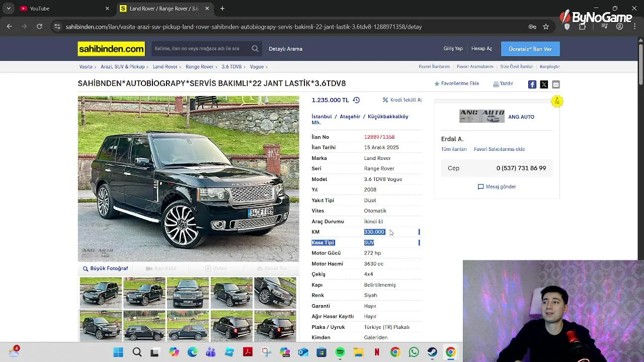Viewport: 644px width, 362px height.
Task: Open a new browser tab
Action: click(x=222, y=9)
